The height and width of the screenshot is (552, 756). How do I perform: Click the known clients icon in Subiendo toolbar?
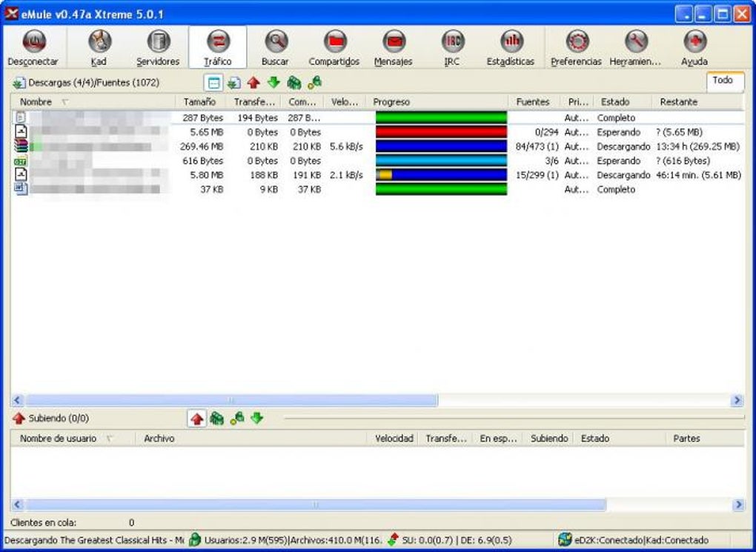236,419
